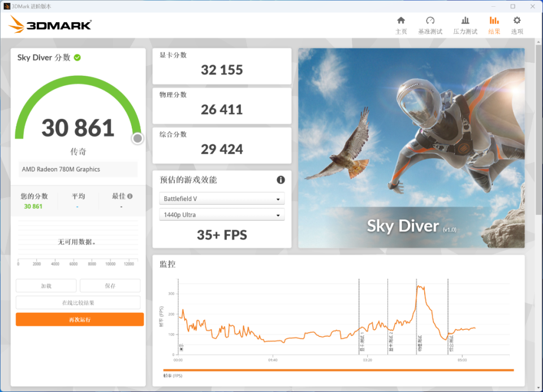Click the 保存 (Save) button

click(x=110, y=286)
